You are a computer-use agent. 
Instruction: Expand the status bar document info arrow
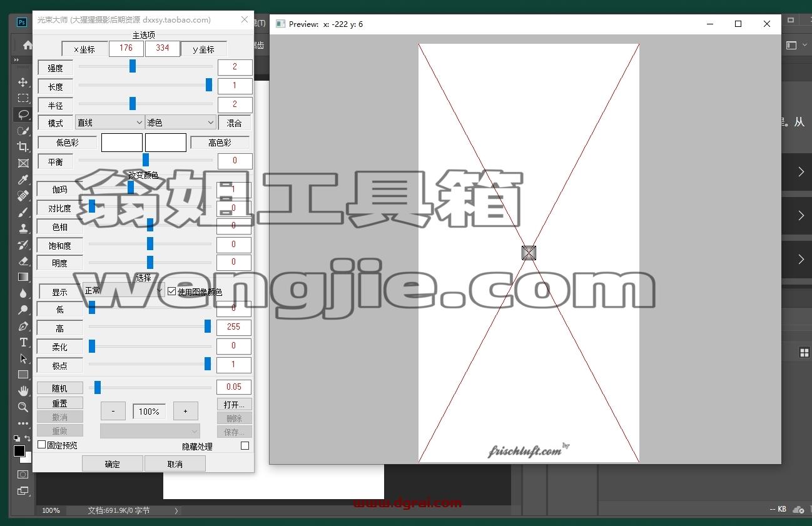[176, 510]
